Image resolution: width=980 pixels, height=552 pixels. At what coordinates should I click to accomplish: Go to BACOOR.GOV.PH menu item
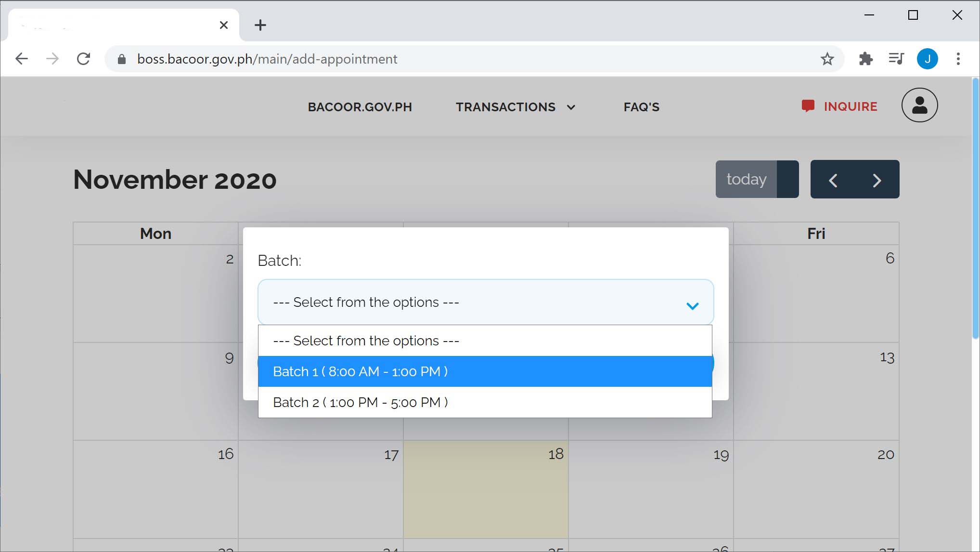pyautogui.click(x=360, y=107)
